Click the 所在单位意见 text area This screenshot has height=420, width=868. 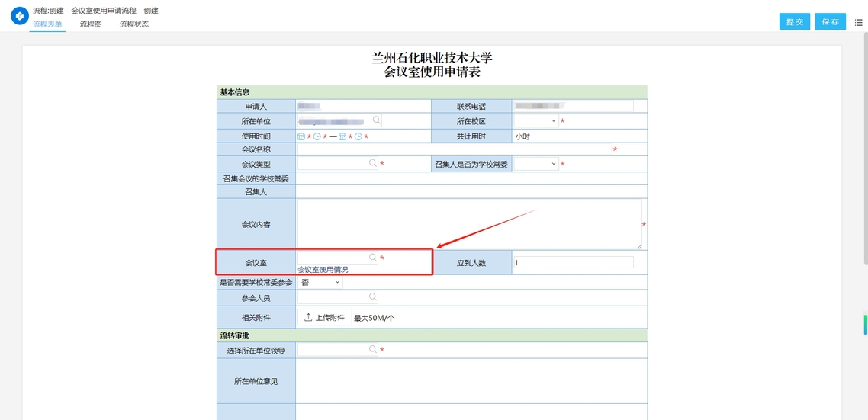[x=471, y=380]
